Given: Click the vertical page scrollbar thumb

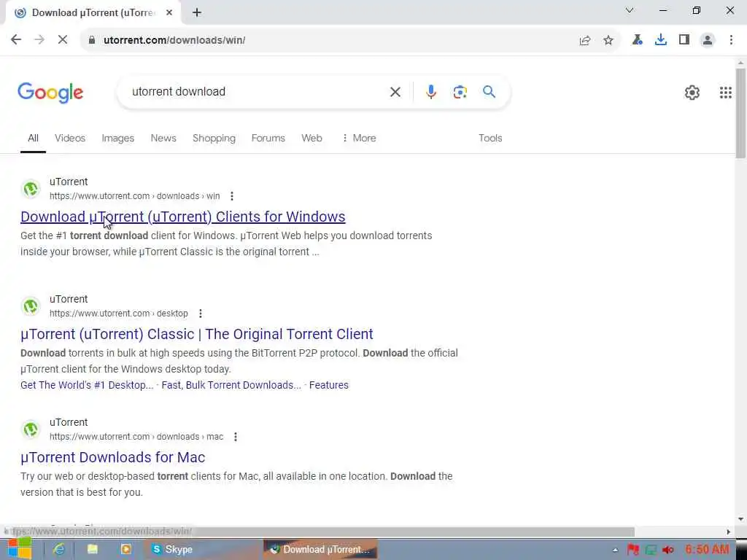Looking at the screenshot, I should (x=740, y=113).
